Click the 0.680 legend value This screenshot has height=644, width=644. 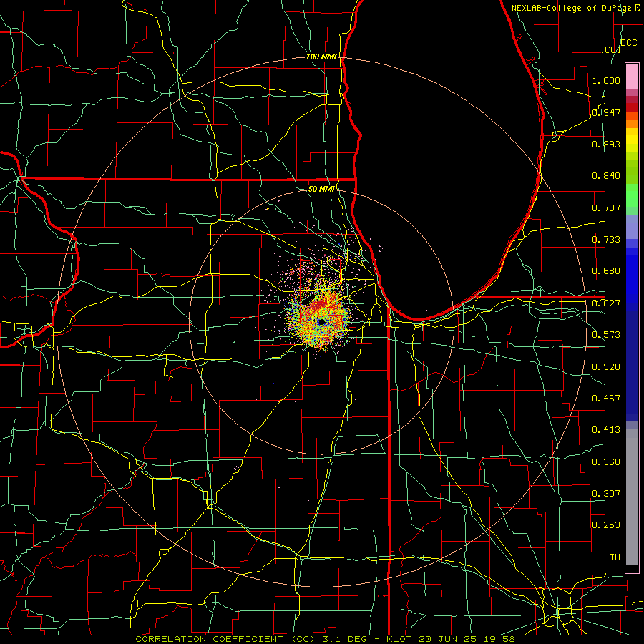tap(606, 271)
